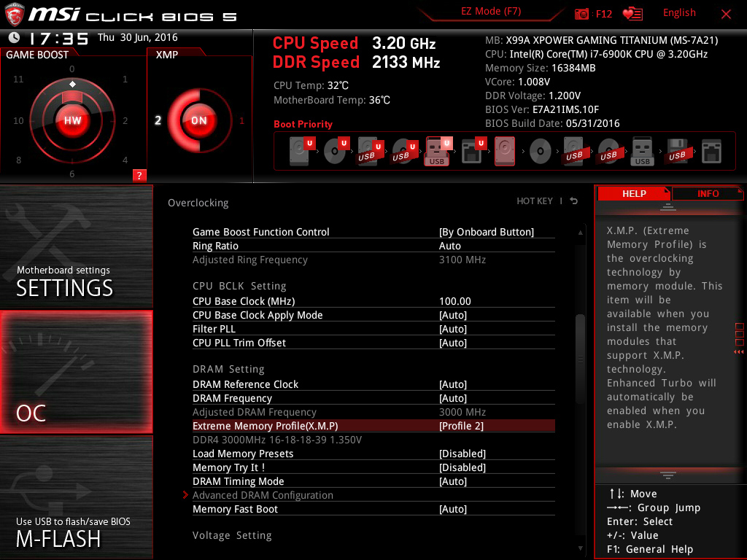Switch to EZ Mode (F7)

[x=491, y=12]
